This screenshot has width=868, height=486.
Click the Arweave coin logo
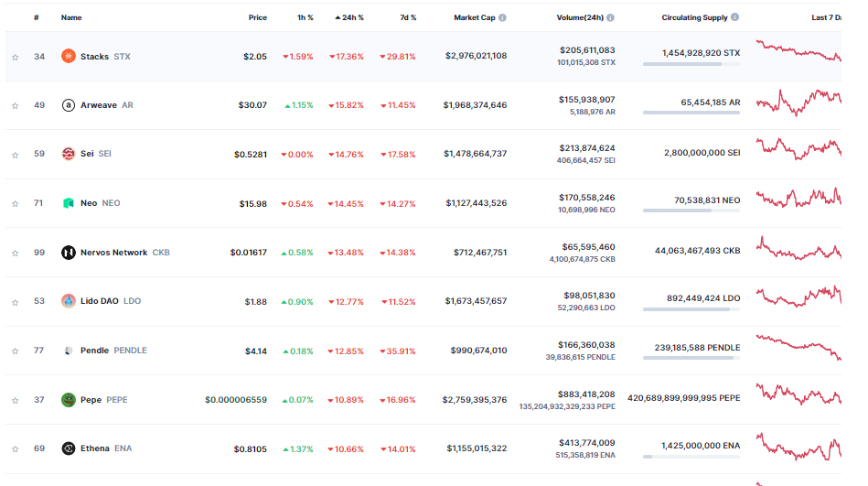(x=68, y=104)
